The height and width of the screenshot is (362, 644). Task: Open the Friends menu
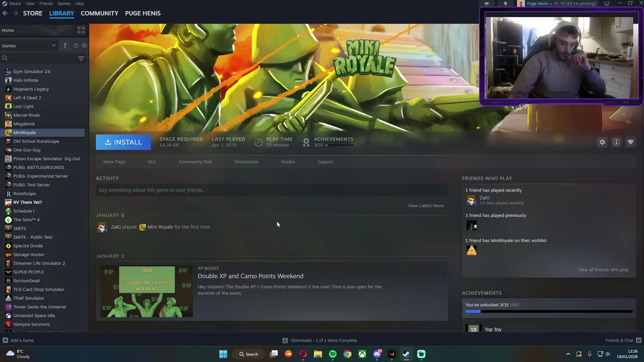46,4
